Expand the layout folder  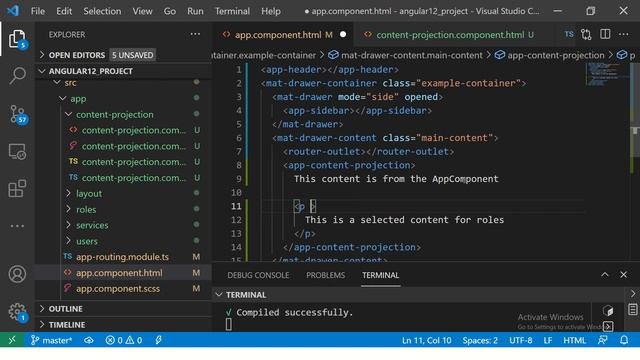tap(89, 193)
